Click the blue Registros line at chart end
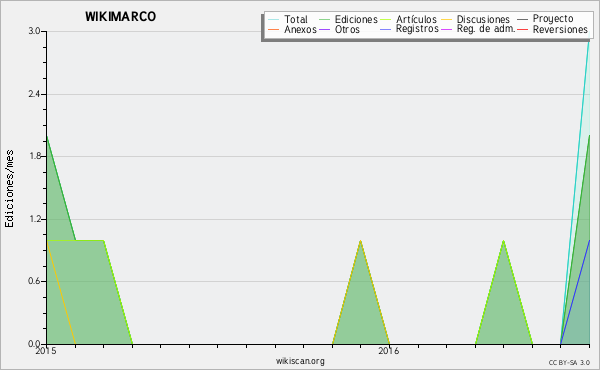The image size is (600, 370). click(x=576, y=292)
